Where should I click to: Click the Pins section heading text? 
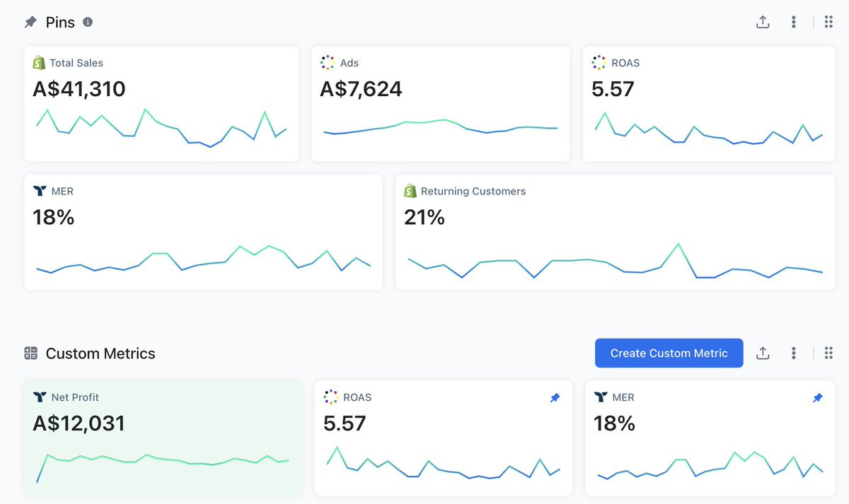60,22
